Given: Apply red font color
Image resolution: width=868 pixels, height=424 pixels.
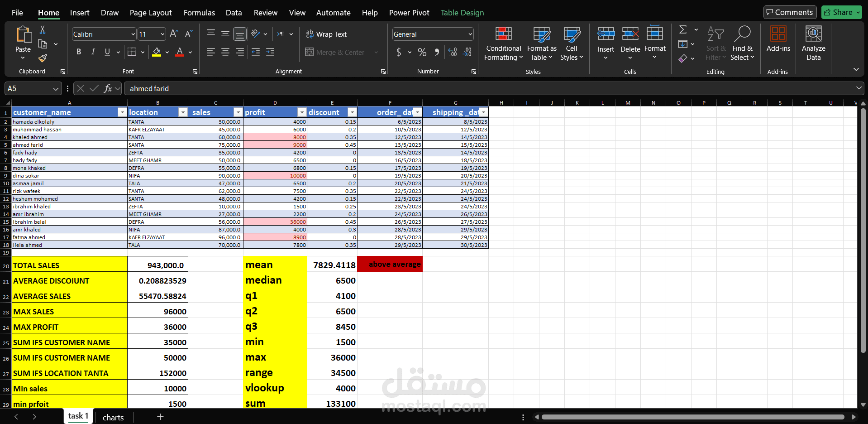Looking at the screenshot, I should point(180,52).
